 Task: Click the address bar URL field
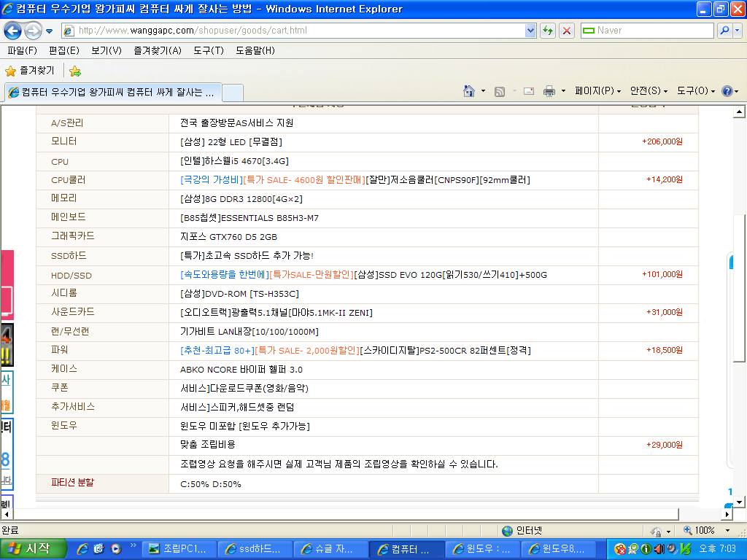coord(293,31)
